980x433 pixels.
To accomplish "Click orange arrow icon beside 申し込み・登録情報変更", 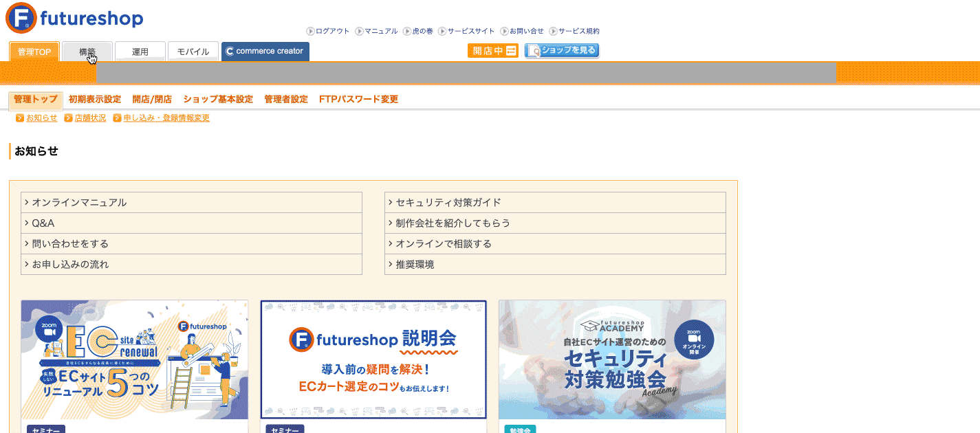I will (x=117, y=118).
